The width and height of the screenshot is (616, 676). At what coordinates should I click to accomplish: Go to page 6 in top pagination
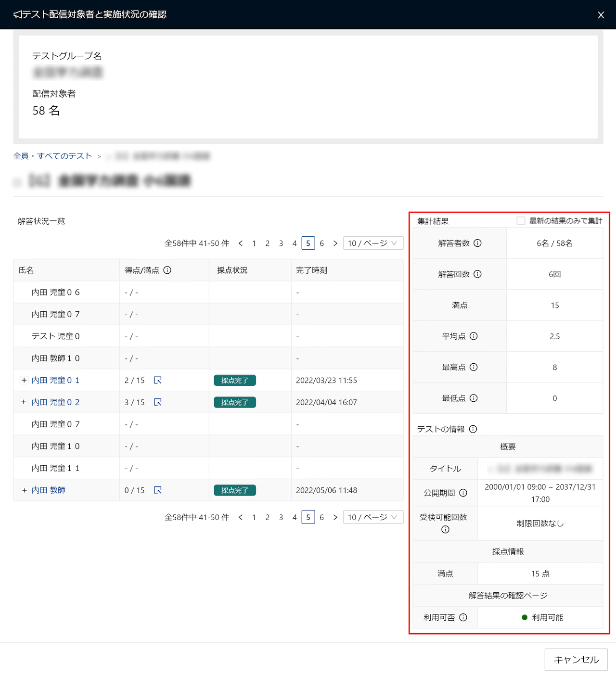coord(321,243)
